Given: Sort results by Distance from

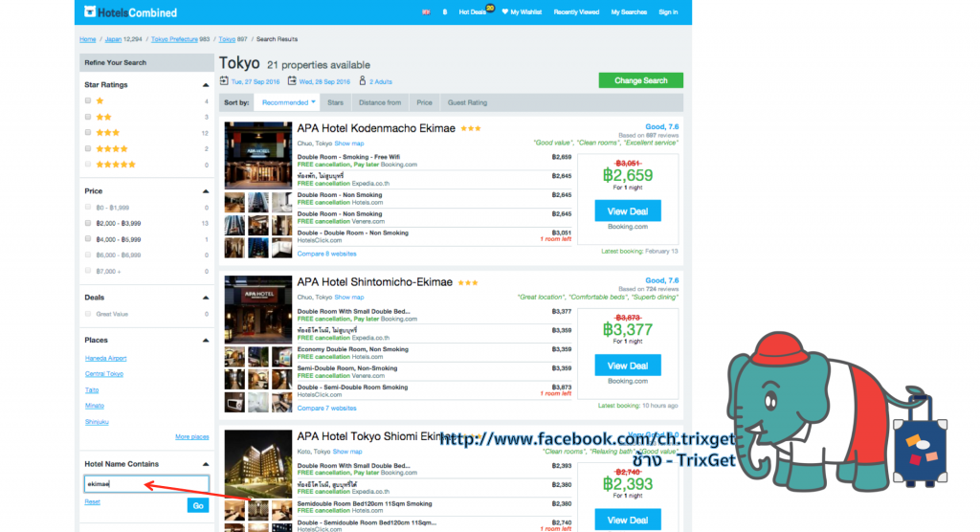Looking at the screenshot, I should click(380, 102).
